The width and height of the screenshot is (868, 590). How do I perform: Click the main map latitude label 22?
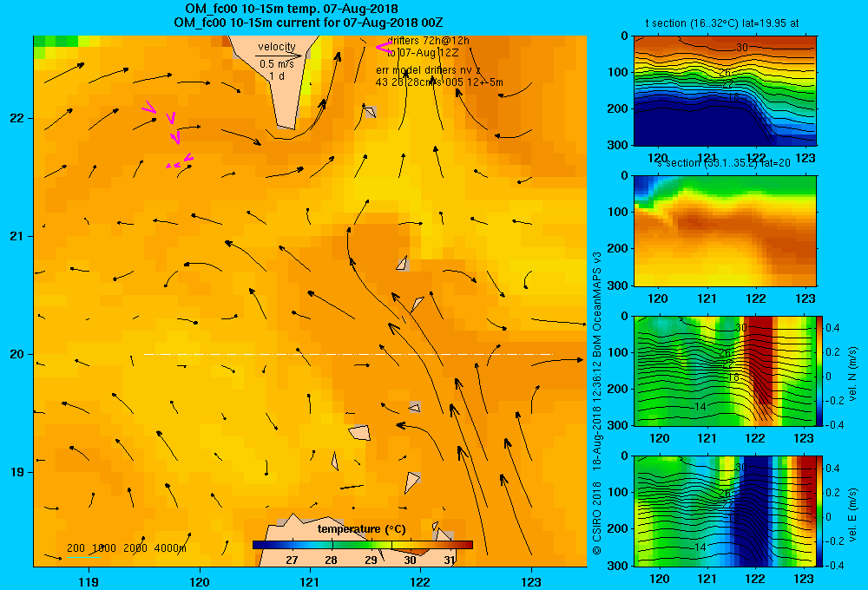coord(17,119)
